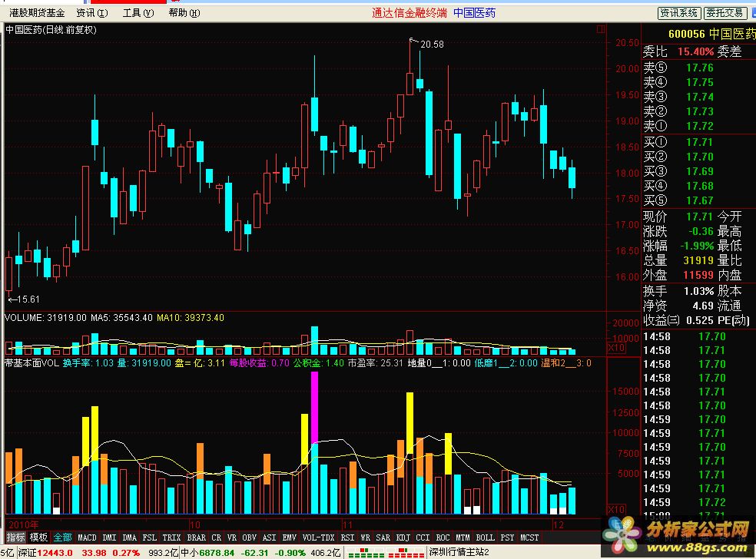The image size is (756, 559).
Task: Click the 卖⑤ price 17.76
Action: [x=700, y=68]
